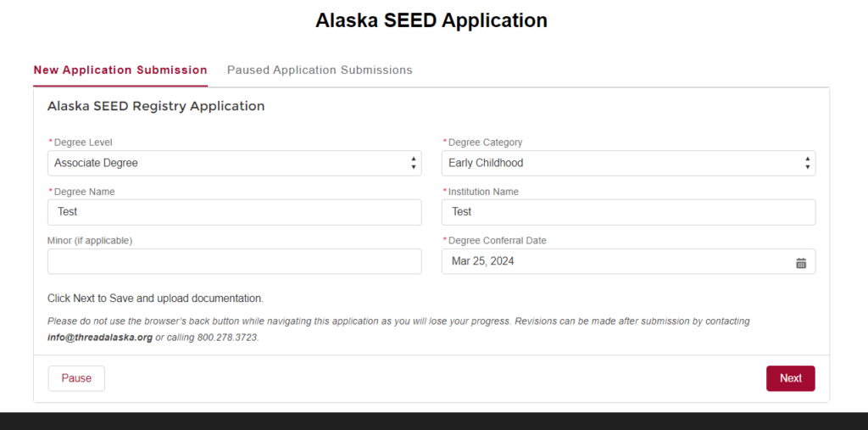Viewport: 868px width, 430px height.
Task: Open the Paused Application Submissions tab
Action: pyautogui.click(x=320, y=70)
